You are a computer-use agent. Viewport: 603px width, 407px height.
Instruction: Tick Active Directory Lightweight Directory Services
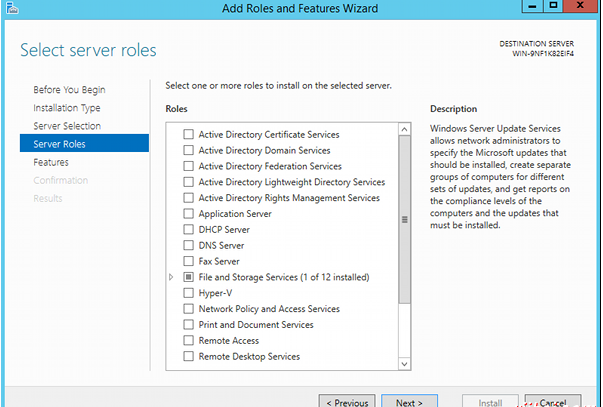click(x=188, y=182)
